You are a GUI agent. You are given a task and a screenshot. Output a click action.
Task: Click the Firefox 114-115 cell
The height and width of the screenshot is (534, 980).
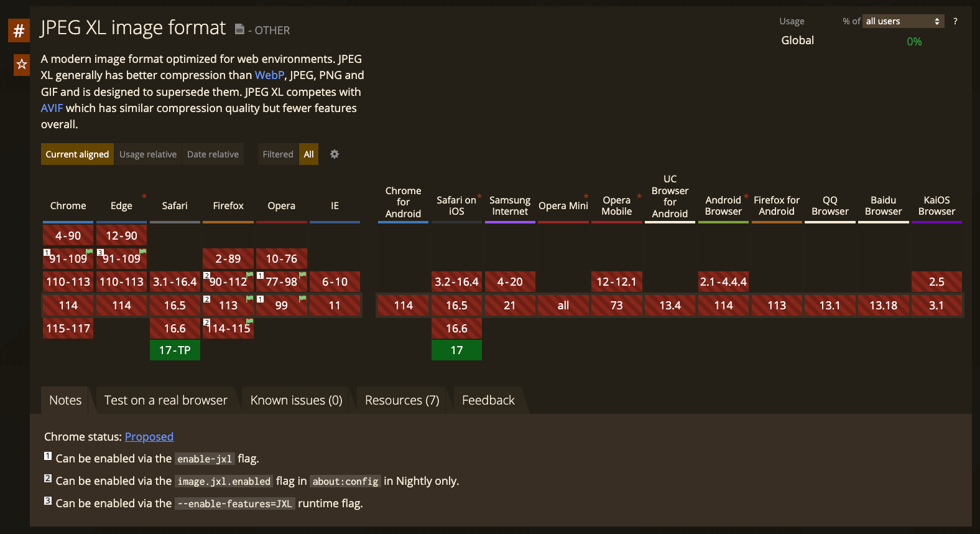(x=228, y=329)
